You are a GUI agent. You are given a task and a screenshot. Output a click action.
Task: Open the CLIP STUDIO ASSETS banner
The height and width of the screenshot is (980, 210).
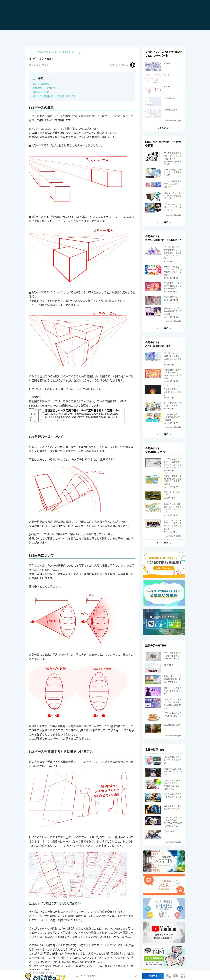164,861
